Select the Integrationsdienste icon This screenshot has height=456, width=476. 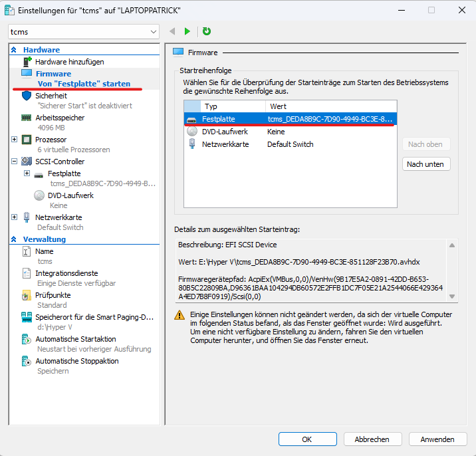pos(27,273)
